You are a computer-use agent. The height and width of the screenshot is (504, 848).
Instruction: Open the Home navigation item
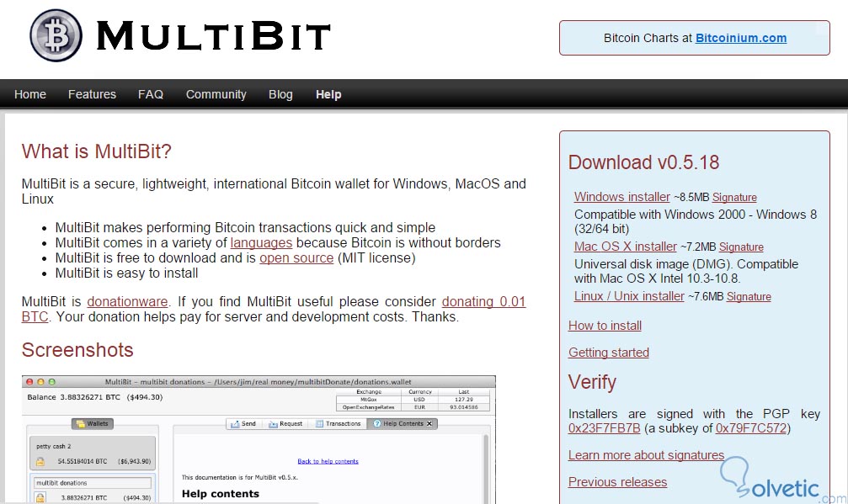pos(30,94)
